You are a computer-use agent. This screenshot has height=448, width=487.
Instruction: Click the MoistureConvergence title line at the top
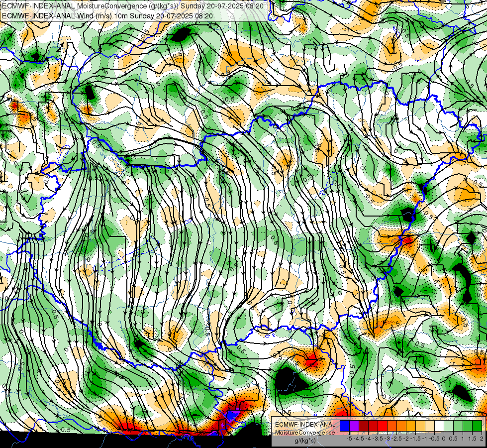133,6
